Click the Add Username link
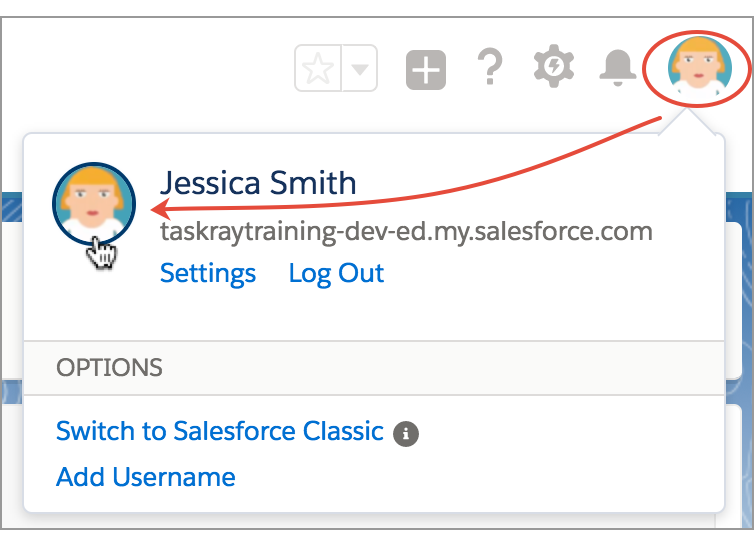The height and width of the screenshot is (550, 754). pos(146,477)
